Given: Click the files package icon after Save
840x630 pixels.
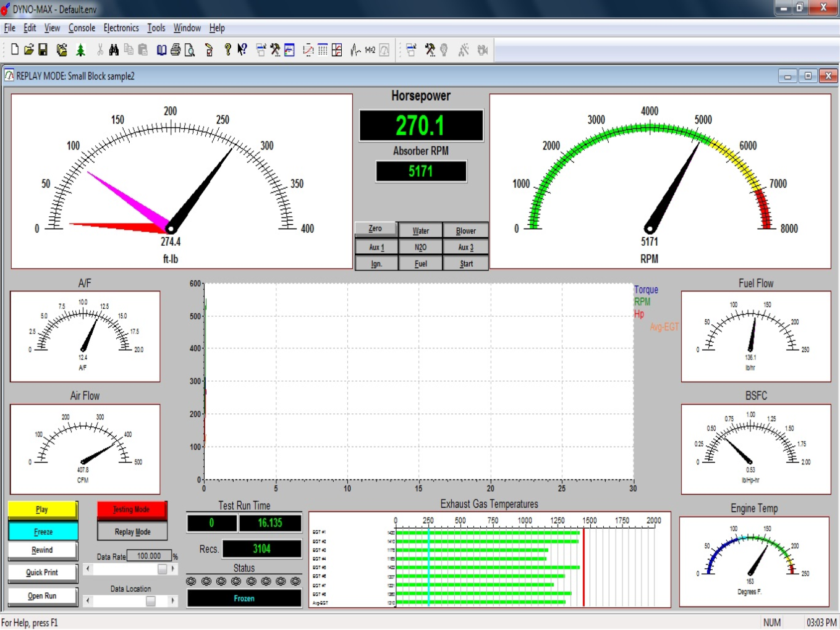Looking at the screenshot, I should point(62,50).
